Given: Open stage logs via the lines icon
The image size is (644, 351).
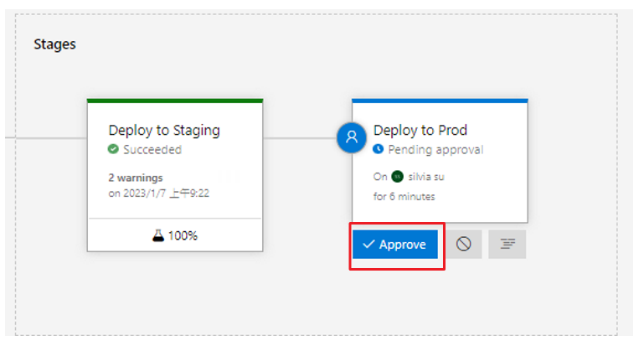Looking at the screenshot, I should click(507, 245).
